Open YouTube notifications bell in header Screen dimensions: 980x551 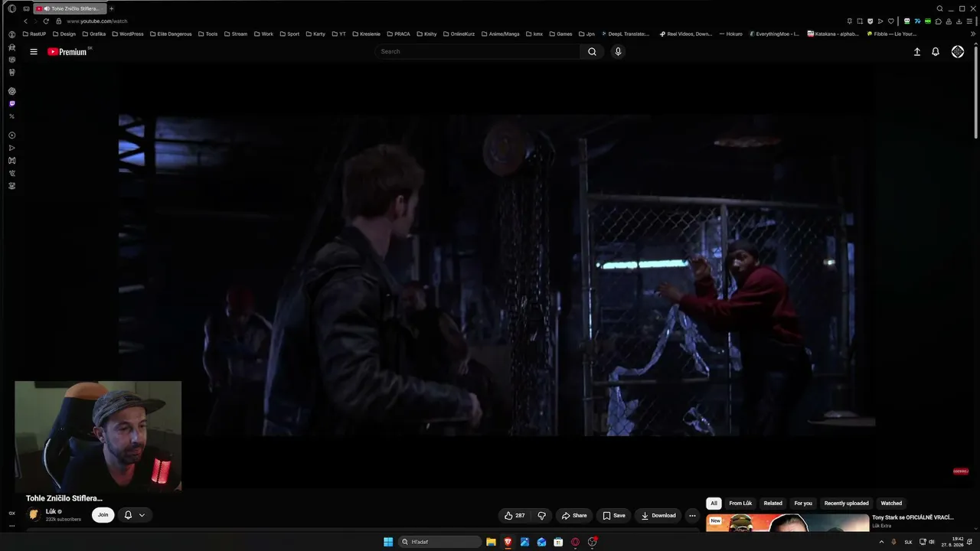(x=936, y=52)
